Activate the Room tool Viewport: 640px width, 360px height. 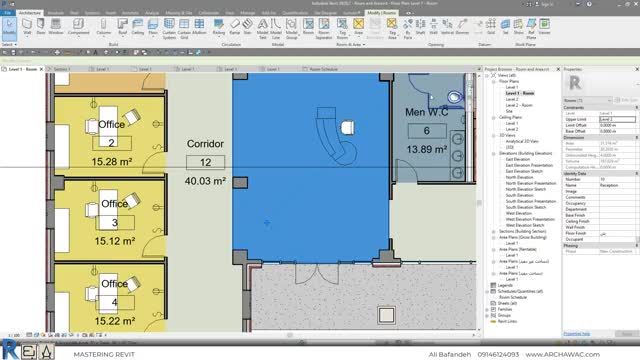(x=308, y=27)
